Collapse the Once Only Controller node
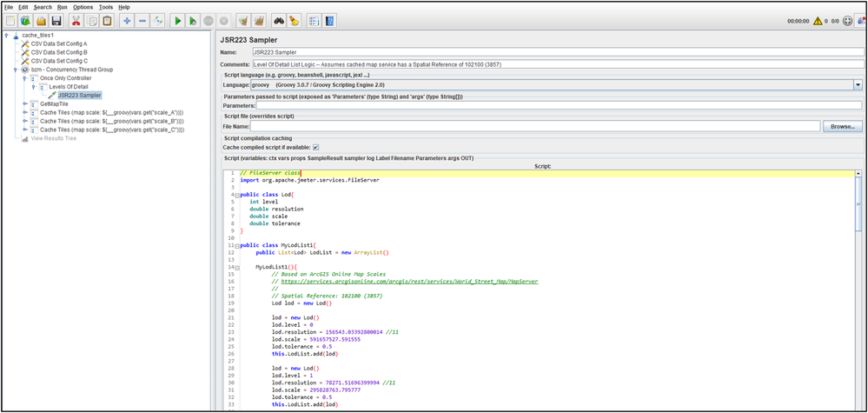Viewport: 868px width, 413px height. pyautogui.click(x=26, y=78)
